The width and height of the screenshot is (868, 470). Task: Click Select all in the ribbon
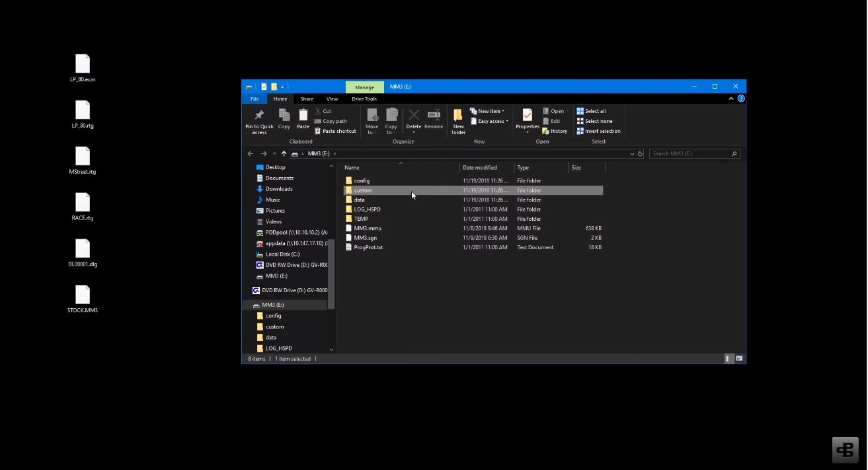point(594,111)
